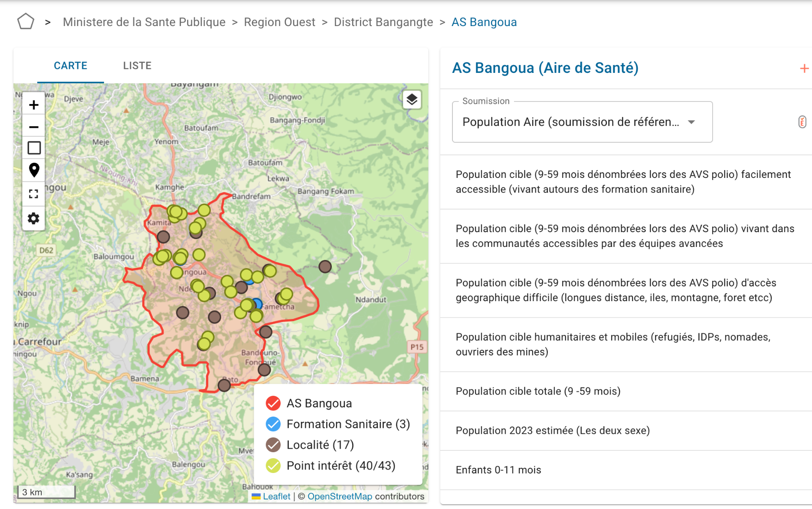Click the home pentagon icon in breadcrumb
Screen dimensions: 812x509
click(x=26, y=22)
